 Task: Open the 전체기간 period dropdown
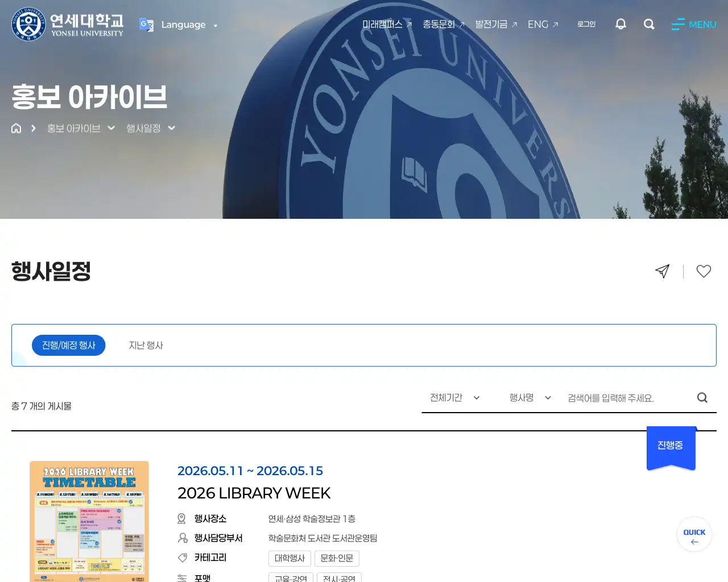455,398
